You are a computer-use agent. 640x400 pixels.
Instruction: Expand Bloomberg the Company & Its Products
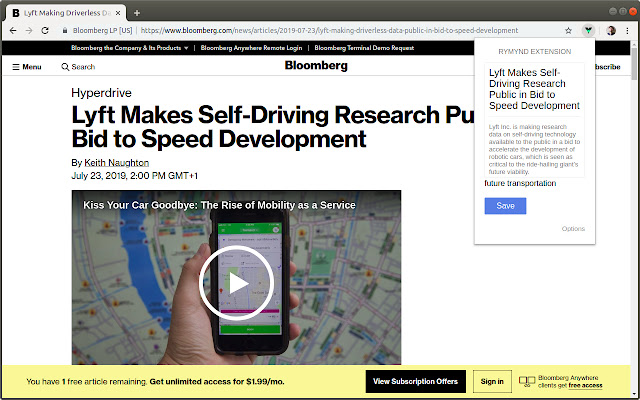(x=130, y=48)
